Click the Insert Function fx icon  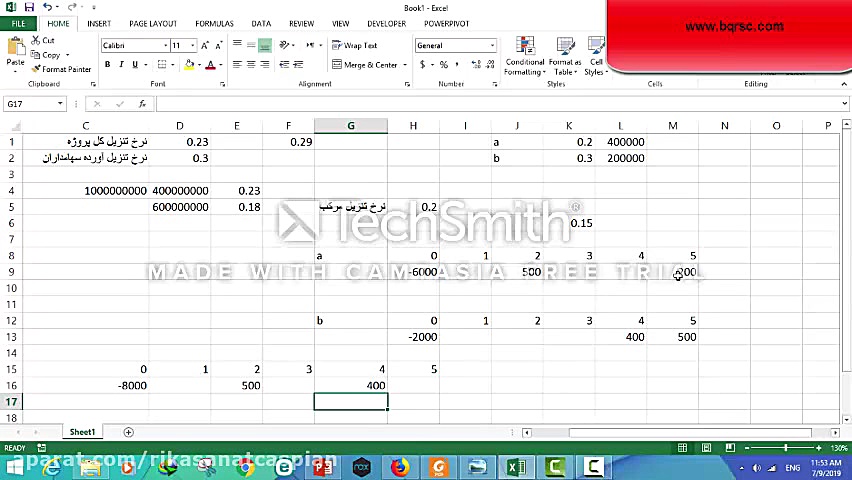coord(142,104)
